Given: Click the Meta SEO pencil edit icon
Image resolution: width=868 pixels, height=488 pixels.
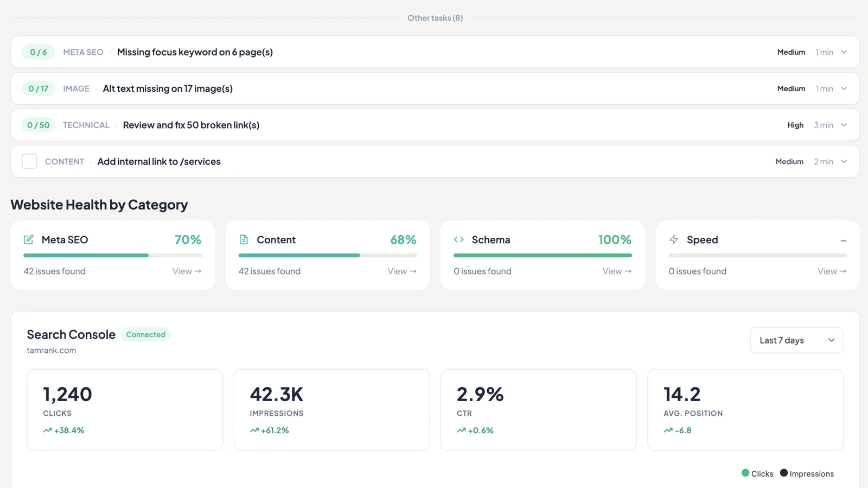Looking at the screenshot, I should point(29,239).
